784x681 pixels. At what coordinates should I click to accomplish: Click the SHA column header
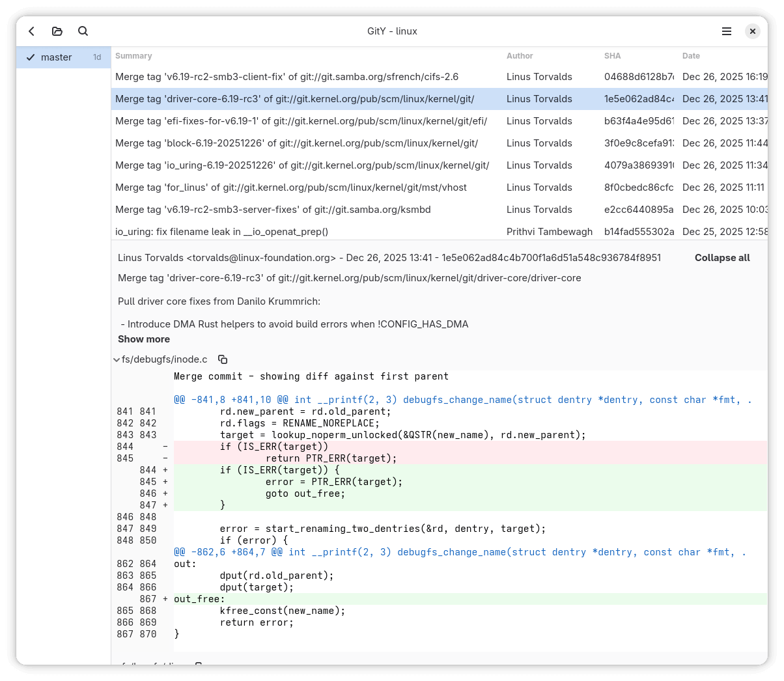(x=612, y=56)
